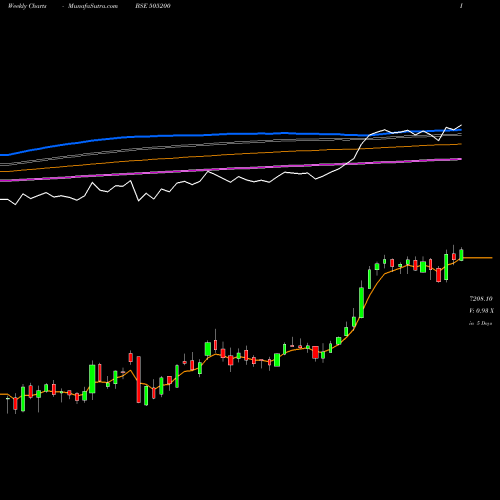The image size is (500, 500).
Task: Click the "BSE 505200" ticker text
Action: coord(153,6)
